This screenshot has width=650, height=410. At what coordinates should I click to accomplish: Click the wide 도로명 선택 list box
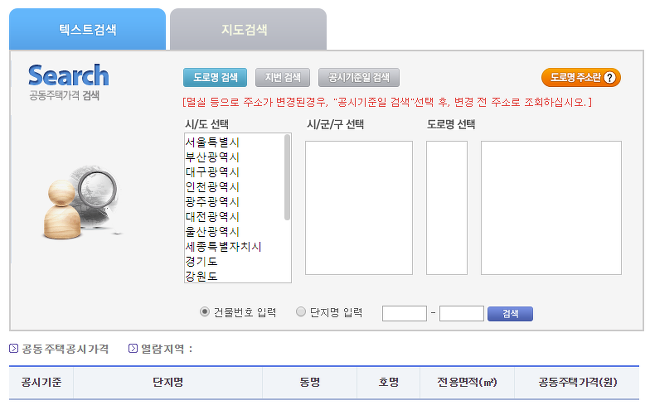point(551,208)
